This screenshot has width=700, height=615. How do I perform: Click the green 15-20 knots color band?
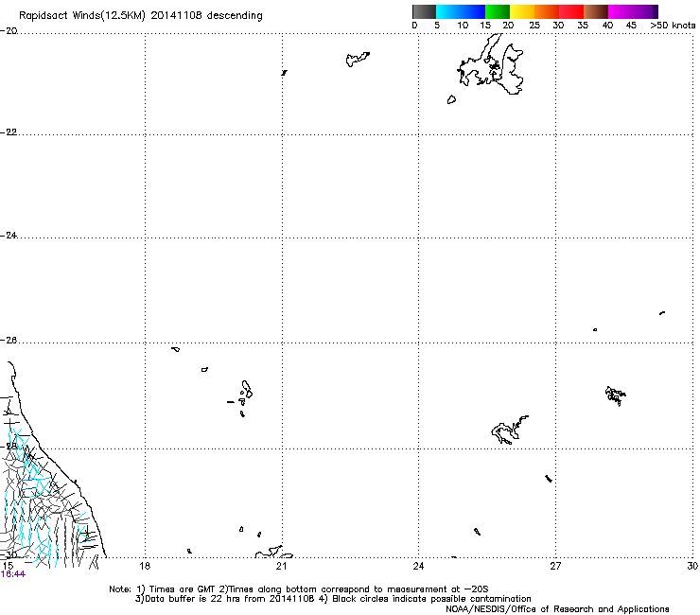[x=498, y=11]
